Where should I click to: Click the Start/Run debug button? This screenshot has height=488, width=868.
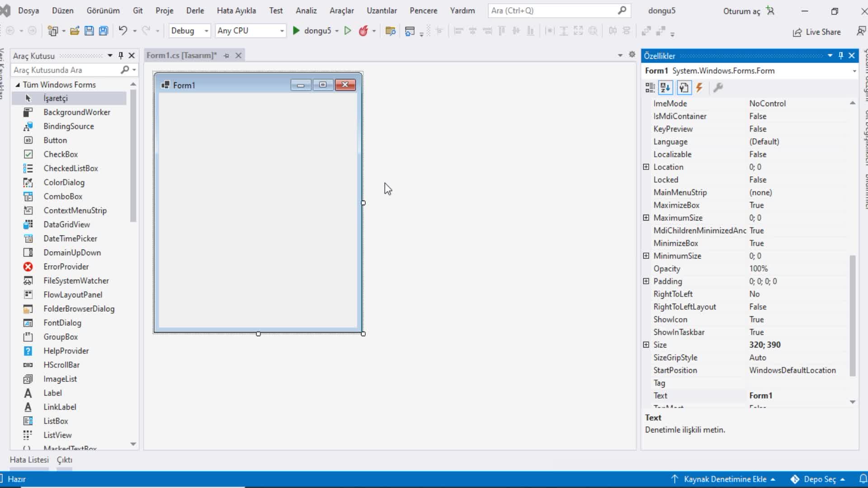296,31
